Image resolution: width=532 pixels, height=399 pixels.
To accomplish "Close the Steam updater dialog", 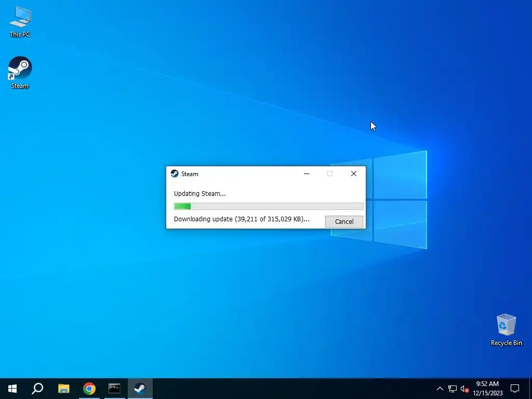I will pos(353,174).
